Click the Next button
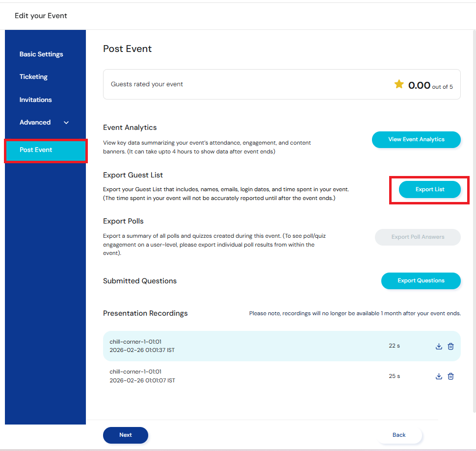The width and height of the screenshot is (476, 451). coord(126,435)
